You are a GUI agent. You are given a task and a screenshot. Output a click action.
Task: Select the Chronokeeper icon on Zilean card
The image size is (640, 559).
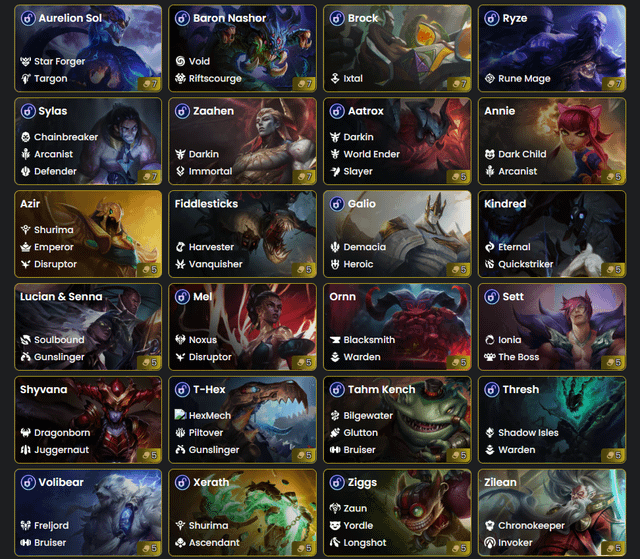(x=489, y=526)
